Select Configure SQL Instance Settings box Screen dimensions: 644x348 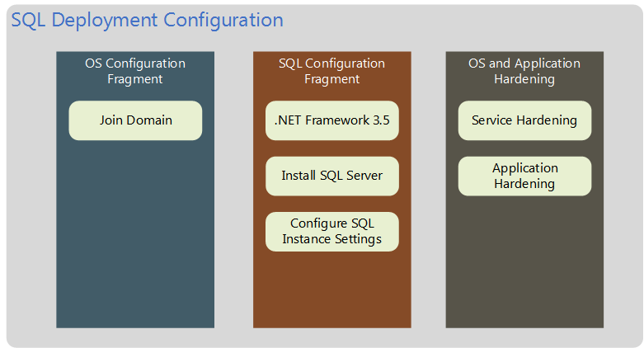tap(331, 232)
